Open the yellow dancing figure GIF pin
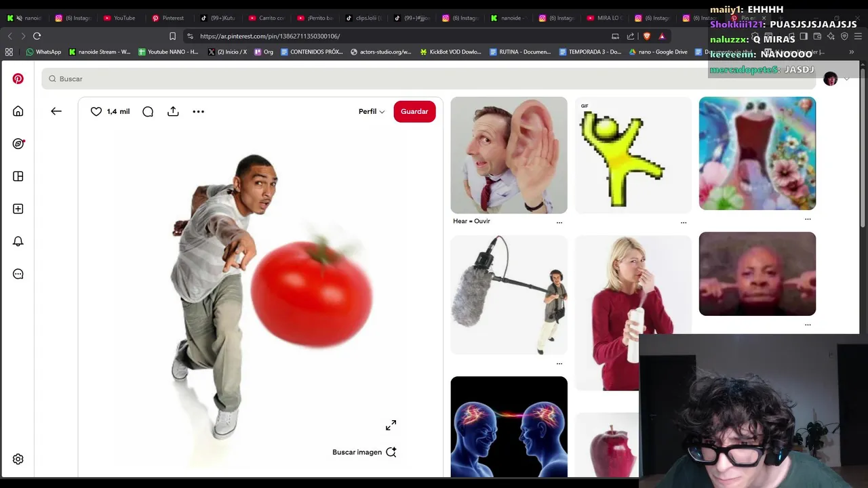868x488 pixels. 633,155
